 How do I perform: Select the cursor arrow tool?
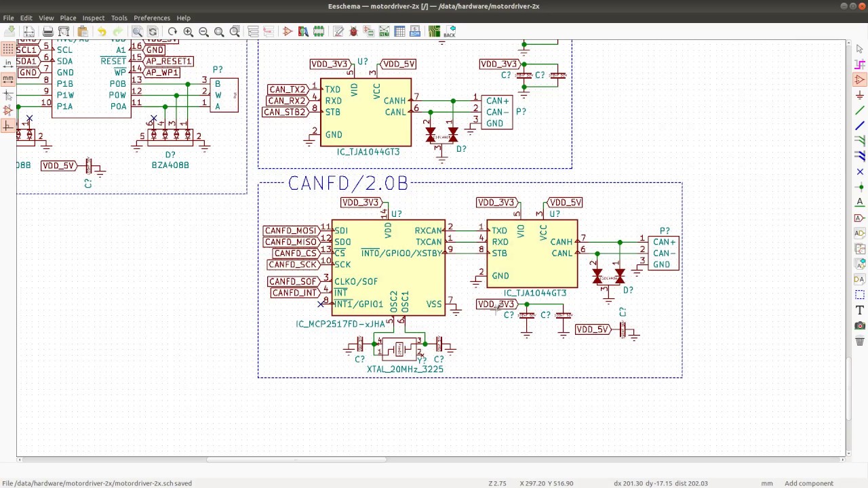point(860,49)
